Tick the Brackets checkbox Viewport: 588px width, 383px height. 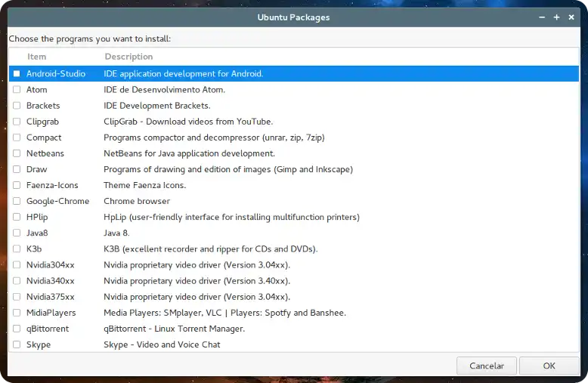pos(17,106)
